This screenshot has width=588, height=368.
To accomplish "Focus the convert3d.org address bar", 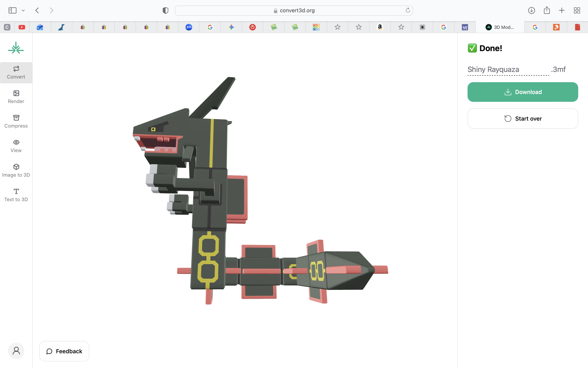I will [294, 10].
